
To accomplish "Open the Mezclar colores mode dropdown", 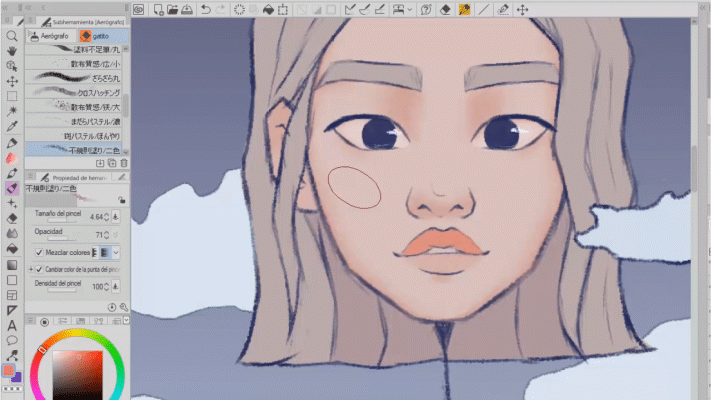I will 116,252.
